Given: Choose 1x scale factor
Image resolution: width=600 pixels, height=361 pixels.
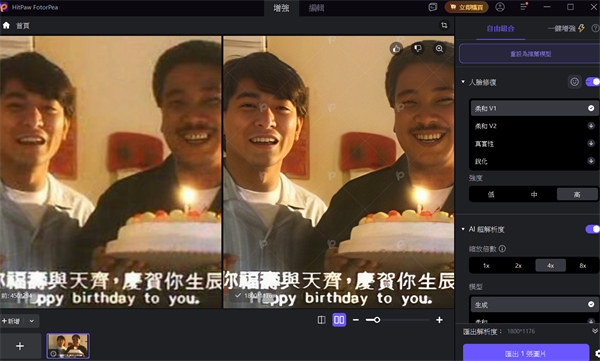Looking at the screenshot, I should (x=486, y=266).
